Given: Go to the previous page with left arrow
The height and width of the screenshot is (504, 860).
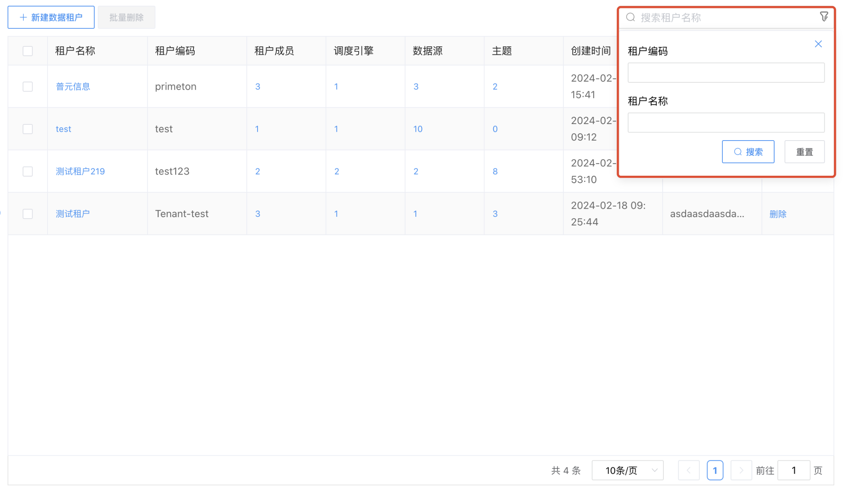Looking at the screenshot, I should pyautogui.click(x=689, y=470).
